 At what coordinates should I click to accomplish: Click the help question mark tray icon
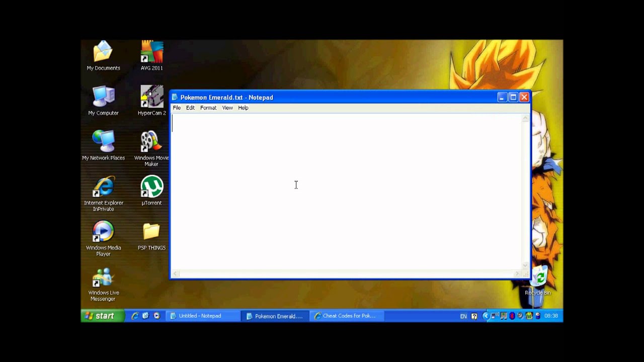click(x=474, y=316)
